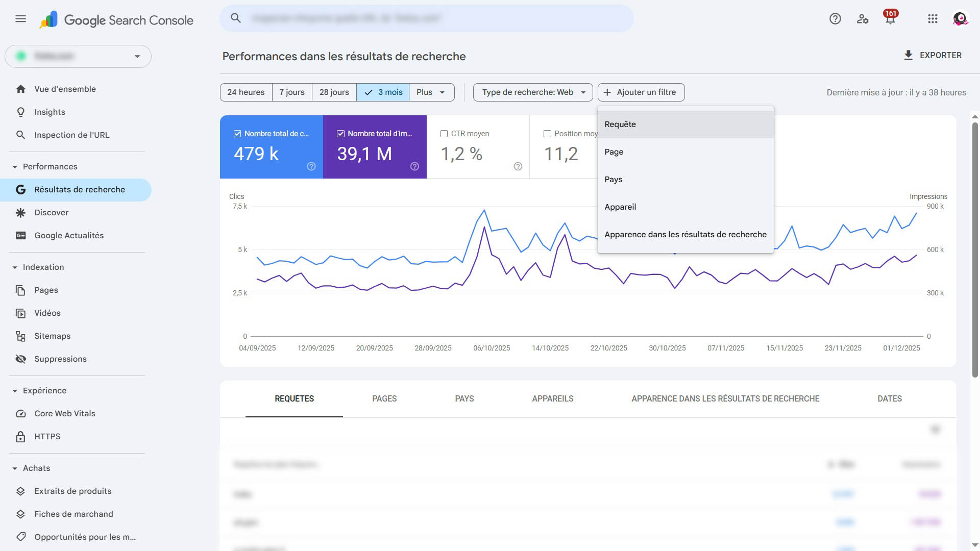Open the Suppressions sidebar item

[x=60, y=359]
